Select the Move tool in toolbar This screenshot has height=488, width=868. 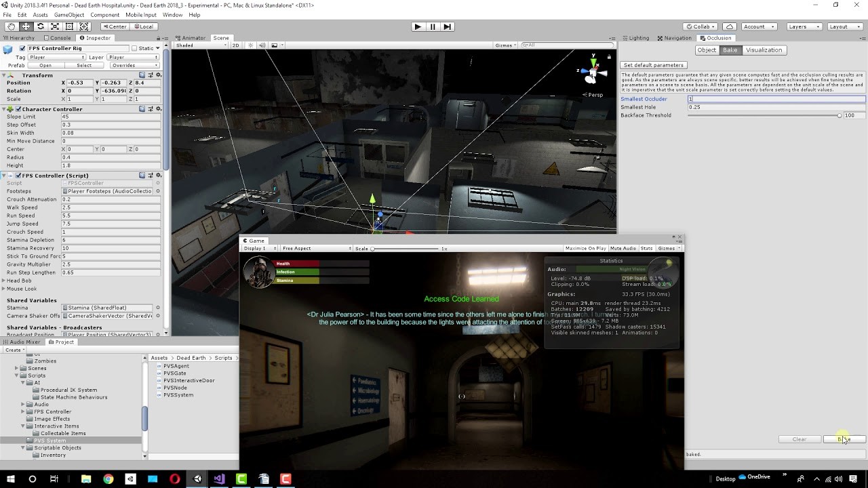(x=26, y=26)
